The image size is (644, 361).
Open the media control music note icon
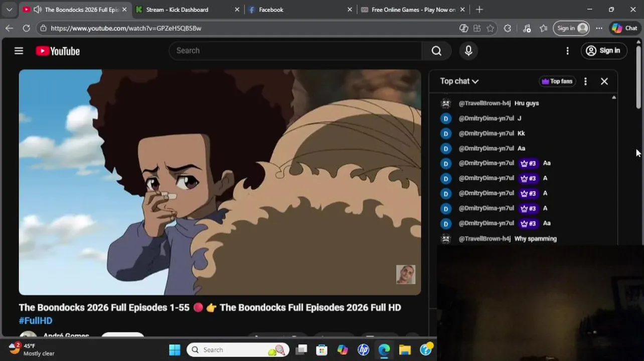coord(527,28)
